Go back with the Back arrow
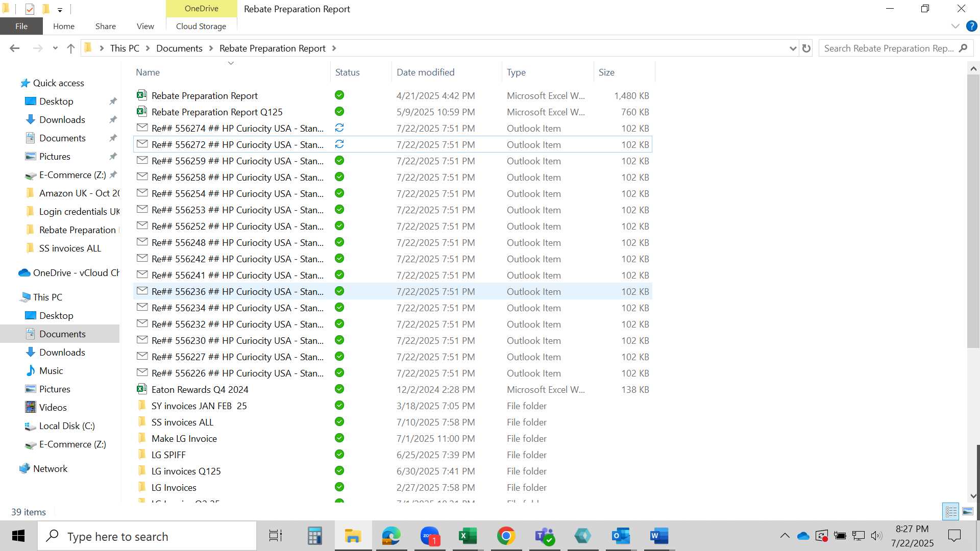 tap(15, 48)
